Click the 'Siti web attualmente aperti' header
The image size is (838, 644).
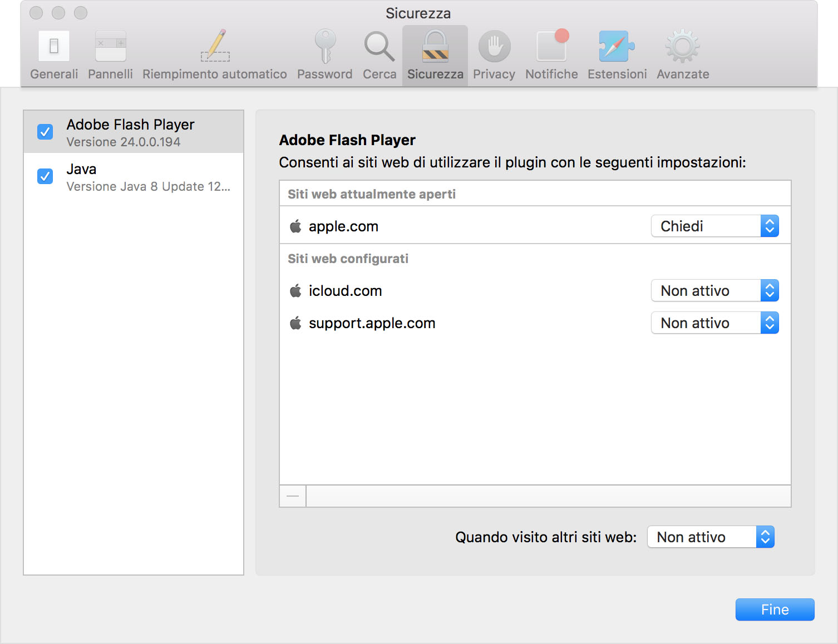click(x=372, y=194)
